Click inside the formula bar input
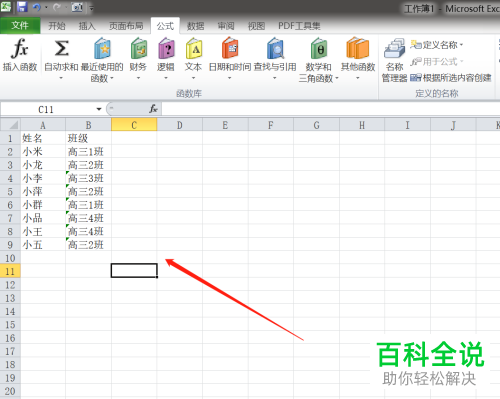500x399 pixels. coord(330,109)
